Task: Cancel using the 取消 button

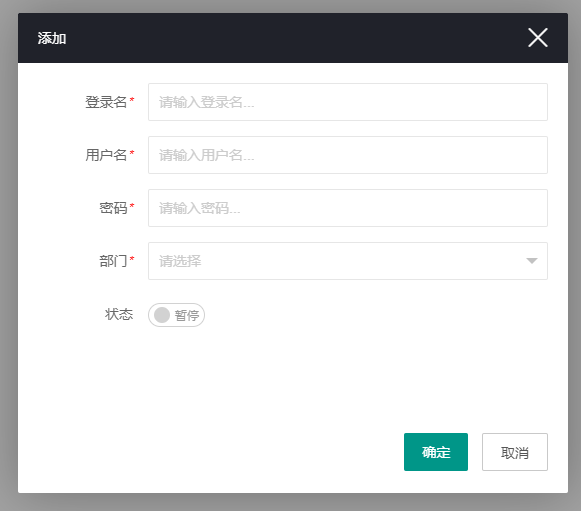Action: click(x=515, y=452)
